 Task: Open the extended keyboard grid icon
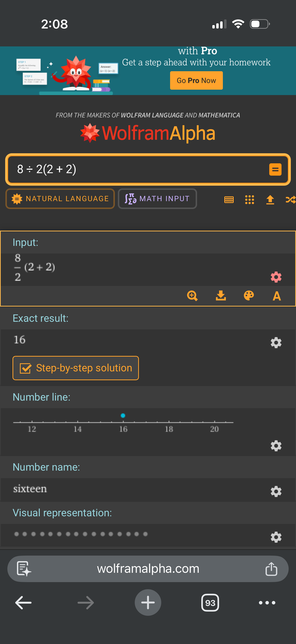point(229,199)
